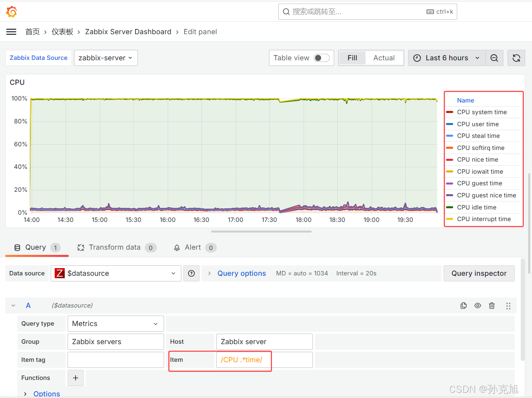Screen dimensions: 532x398
Task: Delete query A with the trash icon
Action: (x=492, y=306)
